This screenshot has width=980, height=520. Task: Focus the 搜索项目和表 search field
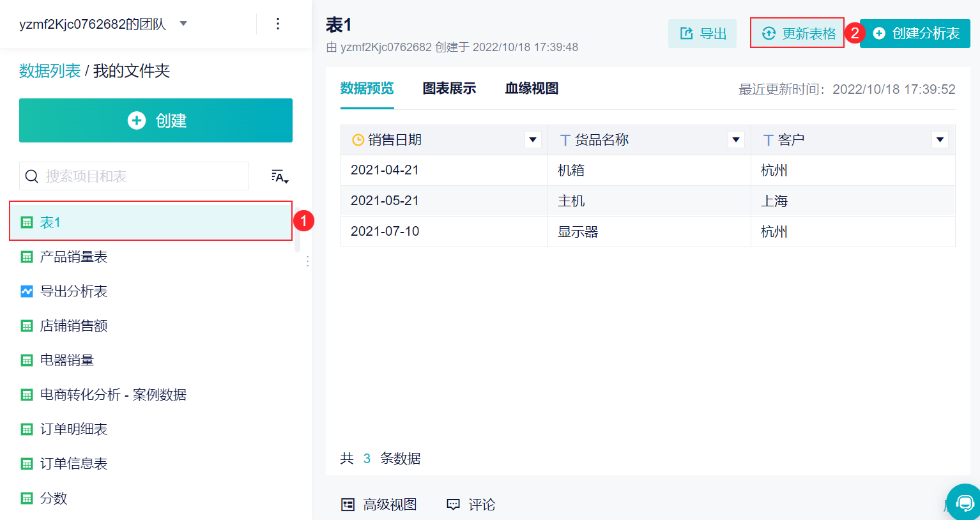click(x=134, y=176)
